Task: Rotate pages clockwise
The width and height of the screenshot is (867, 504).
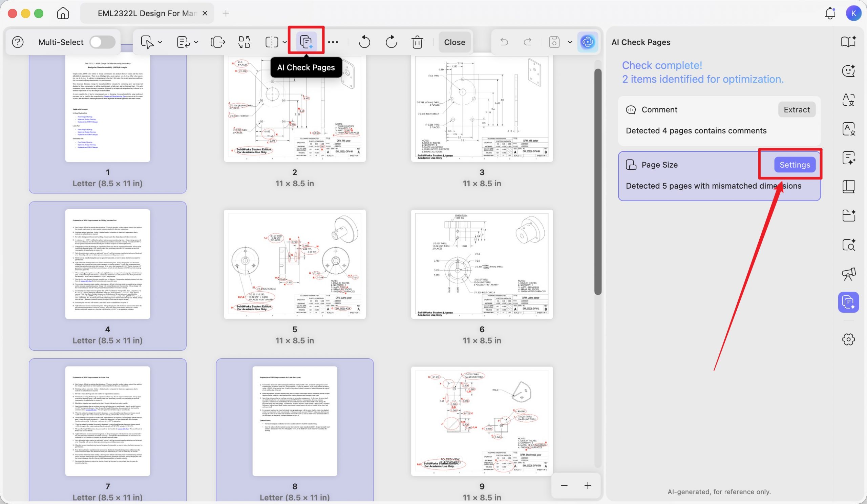Action: click(x=391, y=42)
